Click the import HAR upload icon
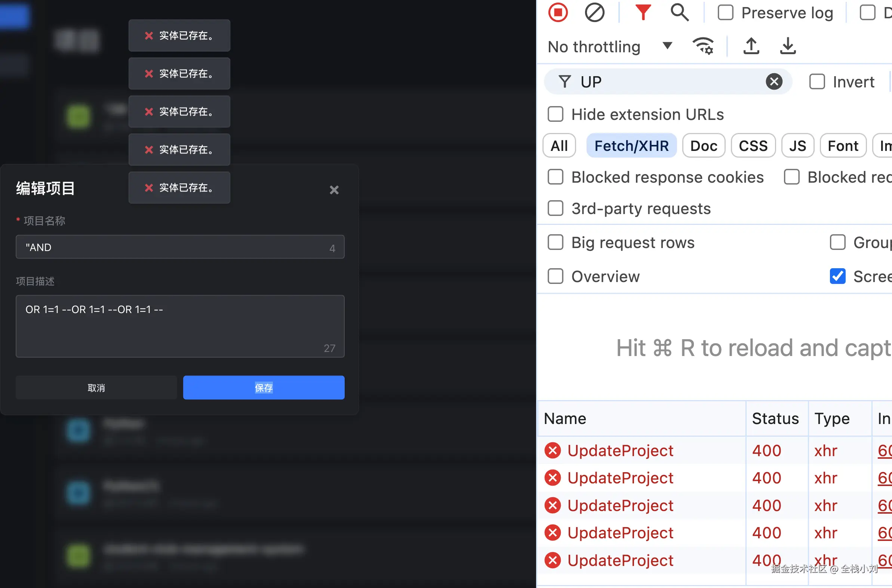 [751, 46]
